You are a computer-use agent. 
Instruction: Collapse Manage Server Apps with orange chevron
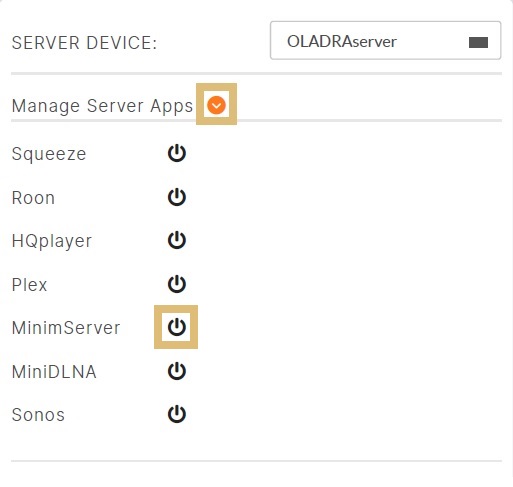tap(216, 105)
